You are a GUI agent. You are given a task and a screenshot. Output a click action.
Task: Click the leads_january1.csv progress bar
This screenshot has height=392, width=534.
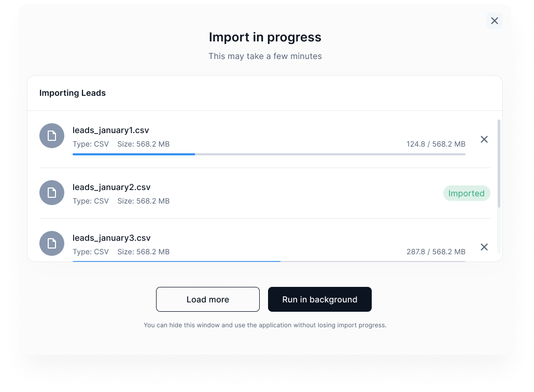269,154
